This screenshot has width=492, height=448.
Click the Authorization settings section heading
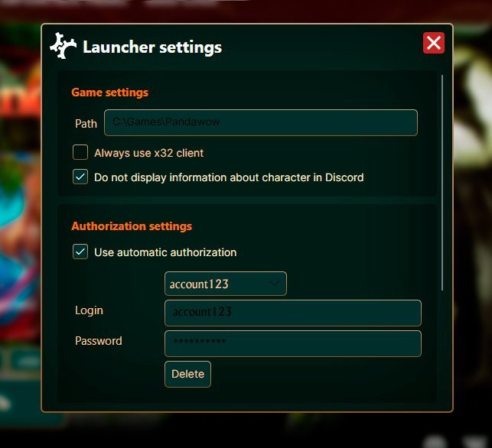click(132, 226)
